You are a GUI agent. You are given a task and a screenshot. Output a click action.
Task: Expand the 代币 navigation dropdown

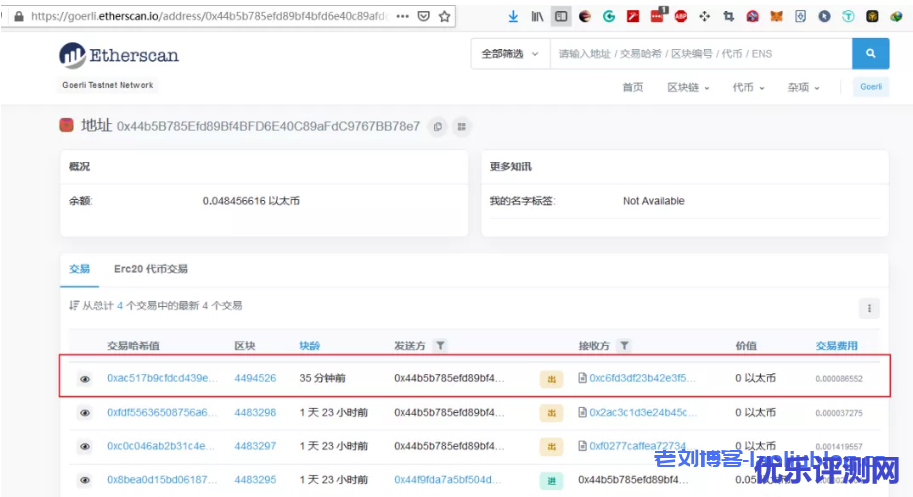(748, 87)
